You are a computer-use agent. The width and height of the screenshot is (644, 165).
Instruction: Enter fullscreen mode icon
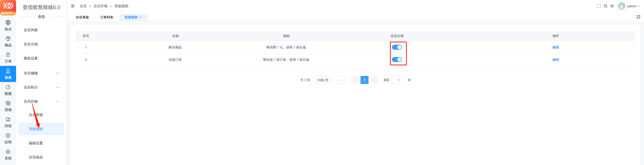point(599,6)
